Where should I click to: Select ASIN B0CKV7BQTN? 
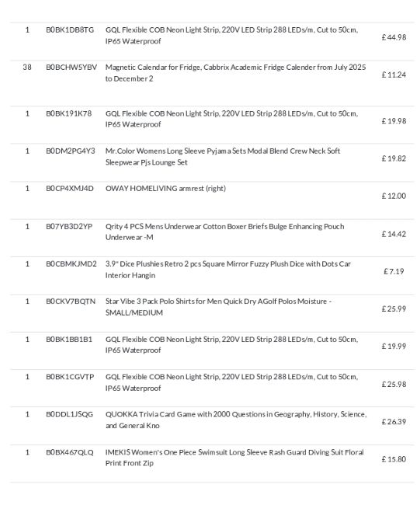point(71,301)
